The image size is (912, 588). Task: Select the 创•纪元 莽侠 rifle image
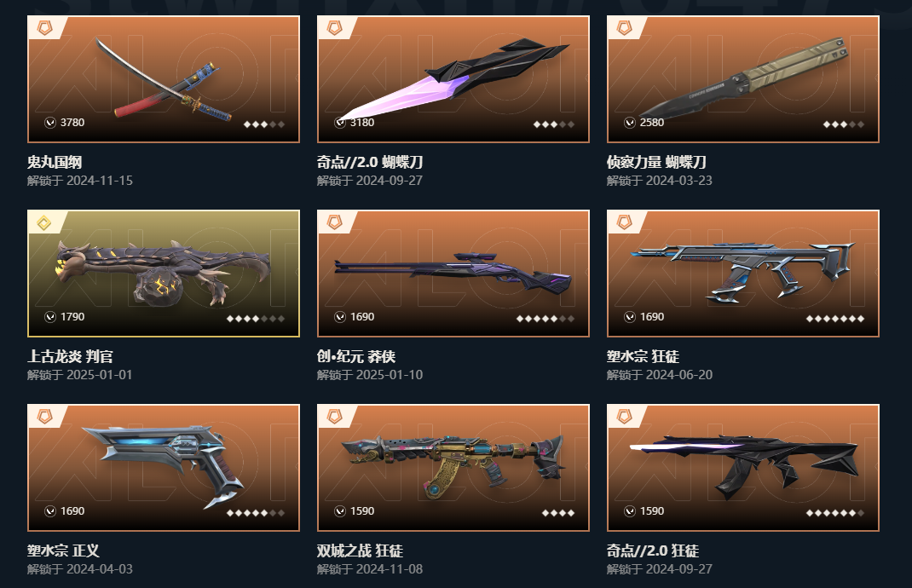pos(453,274)
